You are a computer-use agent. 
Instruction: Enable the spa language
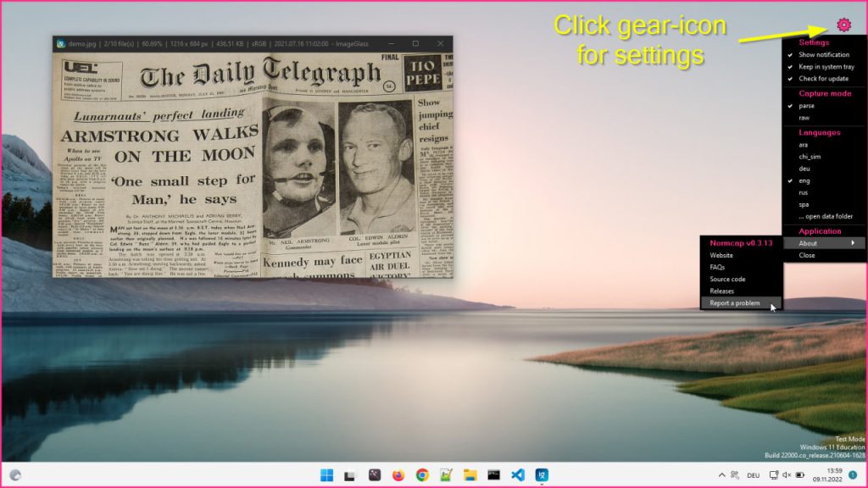[x=824, y=205]
